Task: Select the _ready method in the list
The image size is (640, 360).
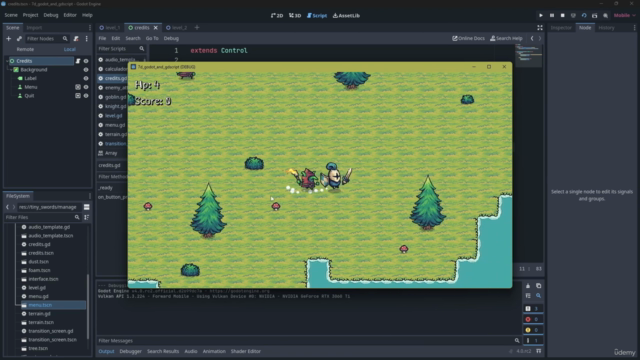Action: click(x=106, y=188)
